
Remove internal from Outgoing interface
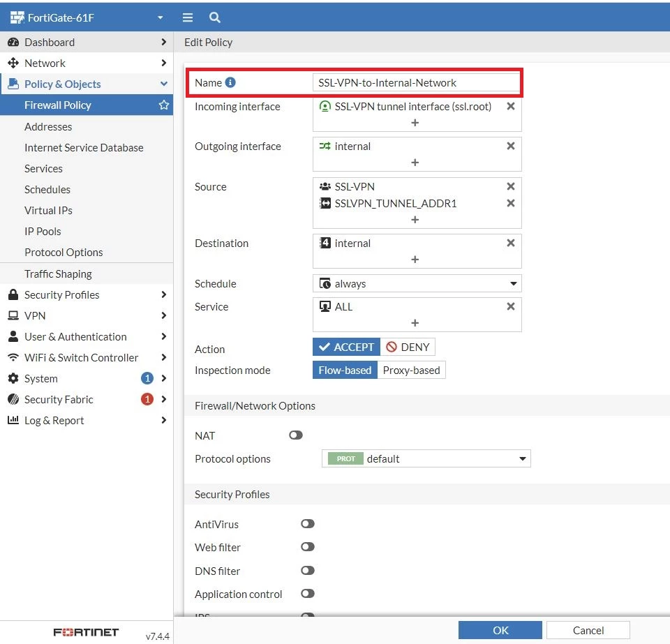point(510,146)
